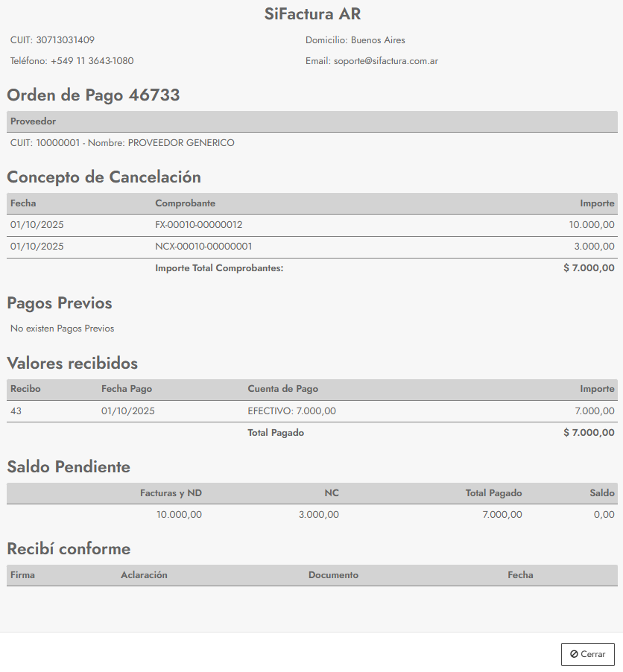Image resolution: width=623 pixels, height=672 pixels.
Task: Click the prohibition icon inside Cerrar button
Action: tap(574, 654)
